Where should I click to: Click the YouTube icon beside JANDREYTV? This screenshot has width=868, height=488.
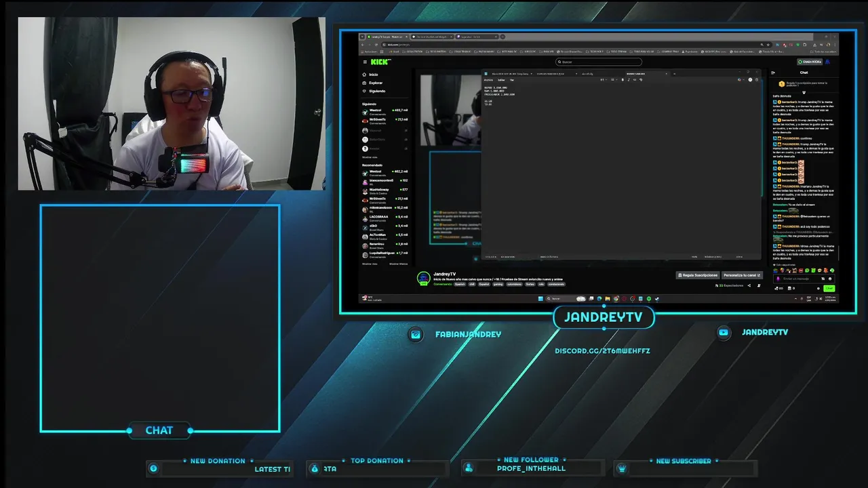pyautogui.click(x=724, y=332)
